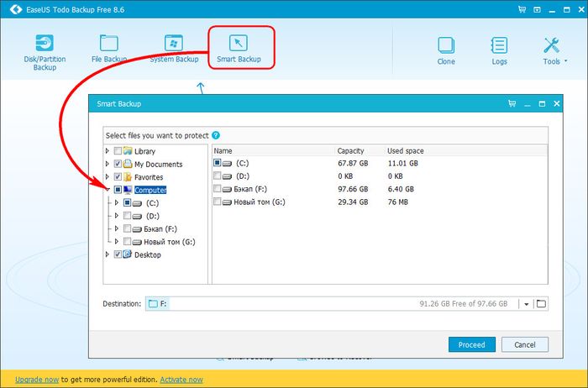Open the destination path dropdown arrow

pos(525,304)
